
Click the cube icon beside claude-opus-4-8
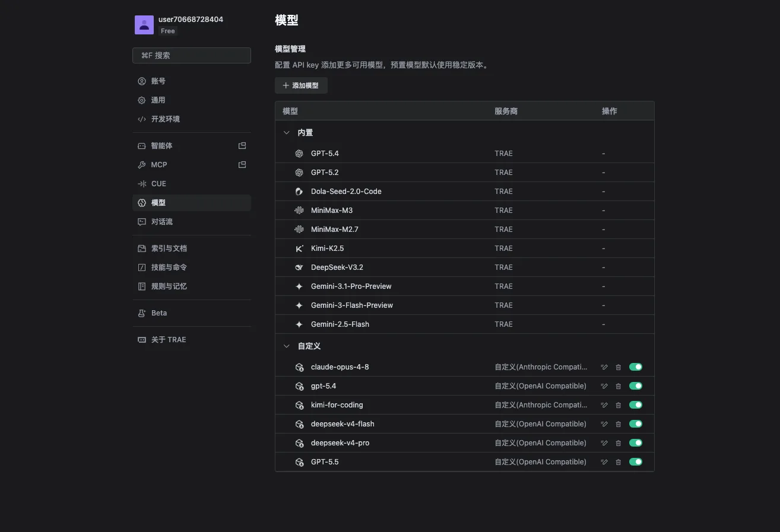coord(299,367)
